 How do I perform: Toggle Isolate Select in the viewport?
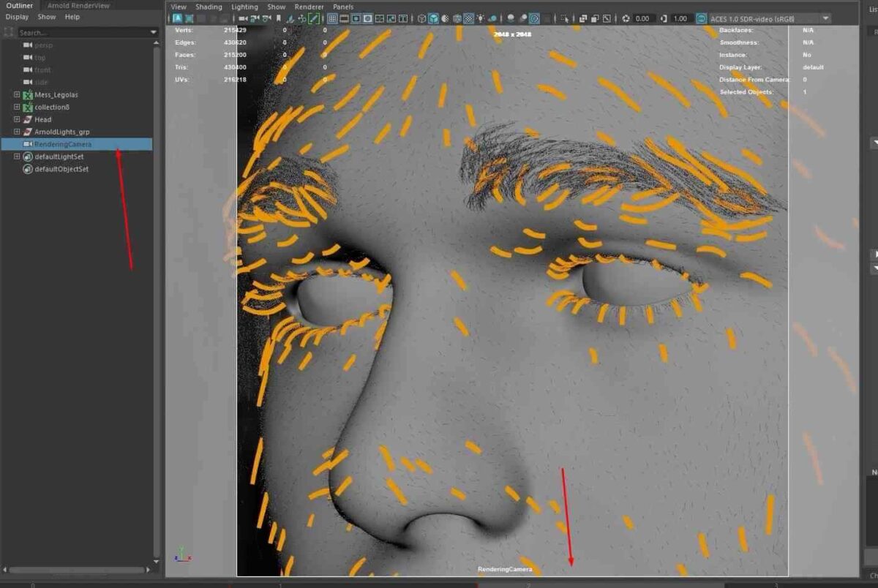point(566,18)
